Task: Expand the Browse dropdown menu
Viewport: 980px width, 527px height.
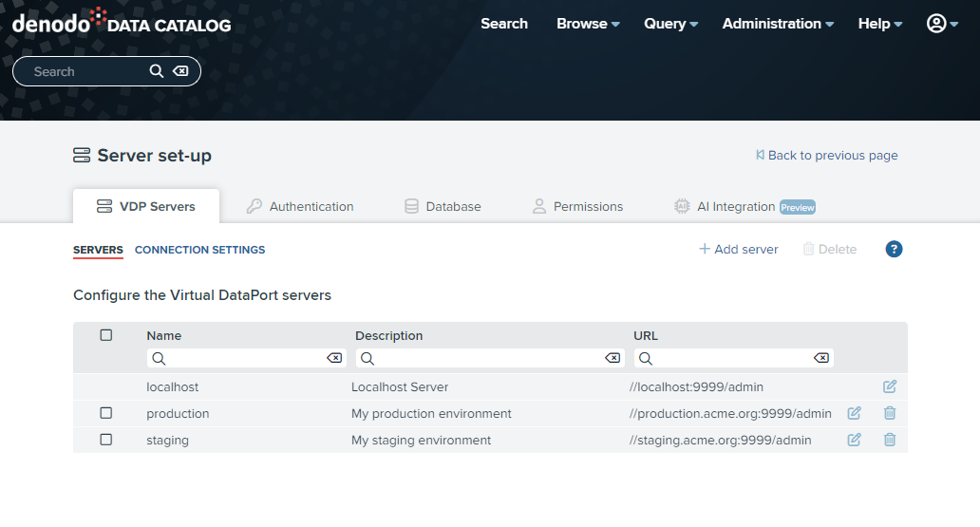Action: pos(587,24)
